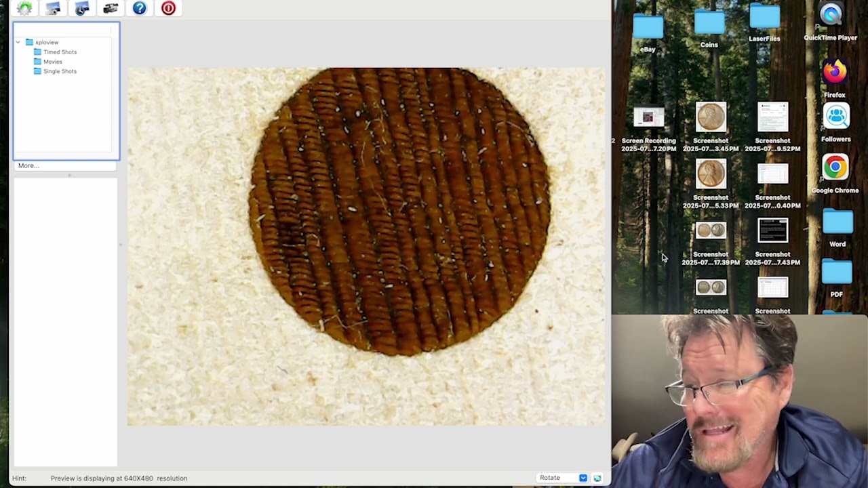The image size is (868, 488).
Task: Select the Followers desktop shortcut
Action: point(835,123)
